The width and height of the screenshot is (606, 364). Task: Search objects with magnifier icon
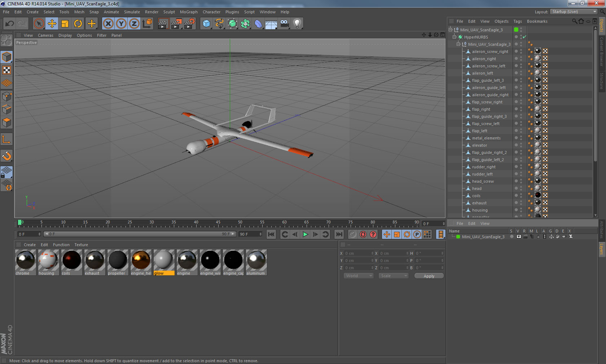coord(575,21)
